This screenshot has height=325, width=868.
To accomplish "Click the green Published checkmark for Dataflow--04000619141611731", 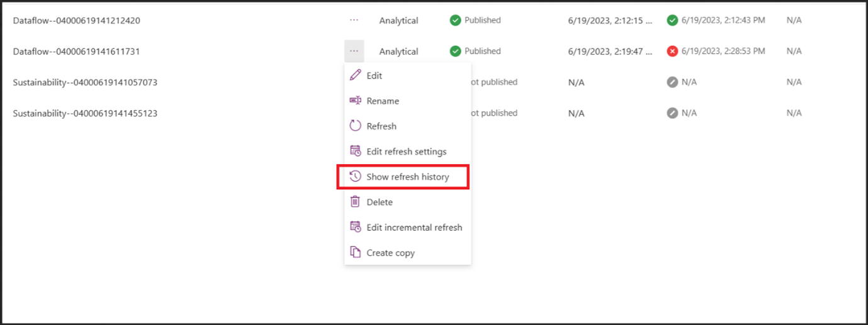I will [x=455, y=51].
